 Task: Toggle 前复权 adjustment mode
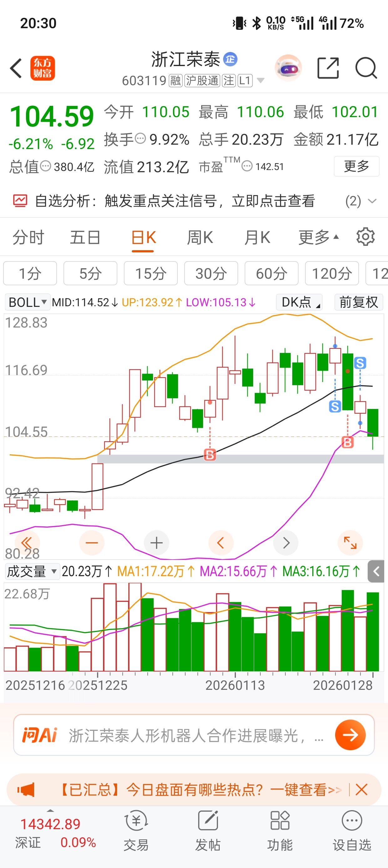coord(359,302)
